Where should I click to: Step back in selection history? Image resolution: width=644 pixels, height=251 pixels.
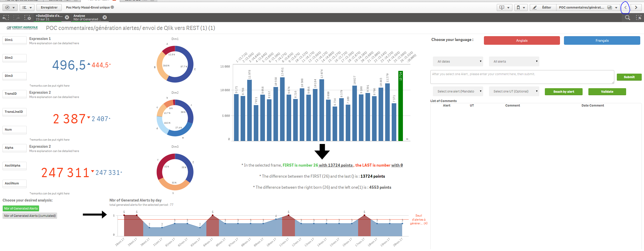pyautogui.click(x=6, y=18)
